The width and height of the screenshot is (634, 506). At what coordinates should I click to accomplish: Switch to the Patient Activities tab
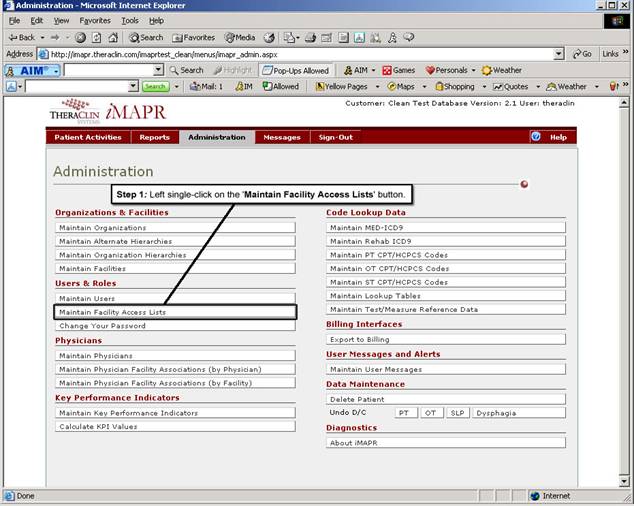(88, 138)
